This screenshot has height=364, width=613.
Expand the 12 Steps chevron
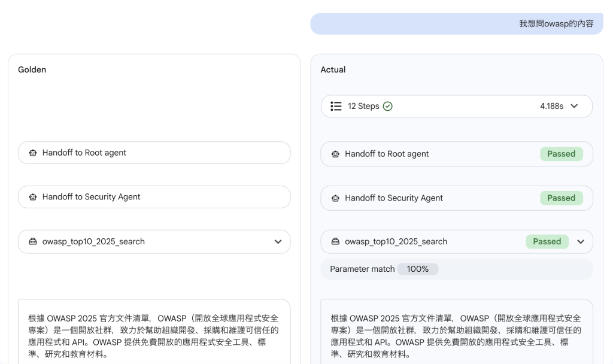pos(574,106)
